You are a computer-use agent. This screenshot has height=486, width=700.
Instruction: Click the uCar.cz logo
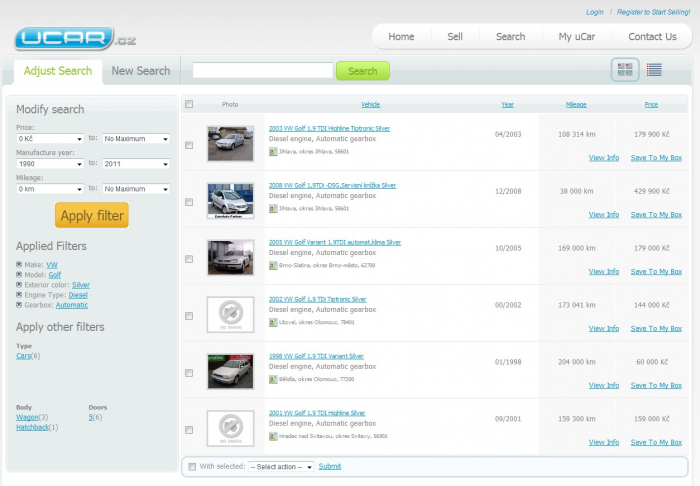[75, 39]
